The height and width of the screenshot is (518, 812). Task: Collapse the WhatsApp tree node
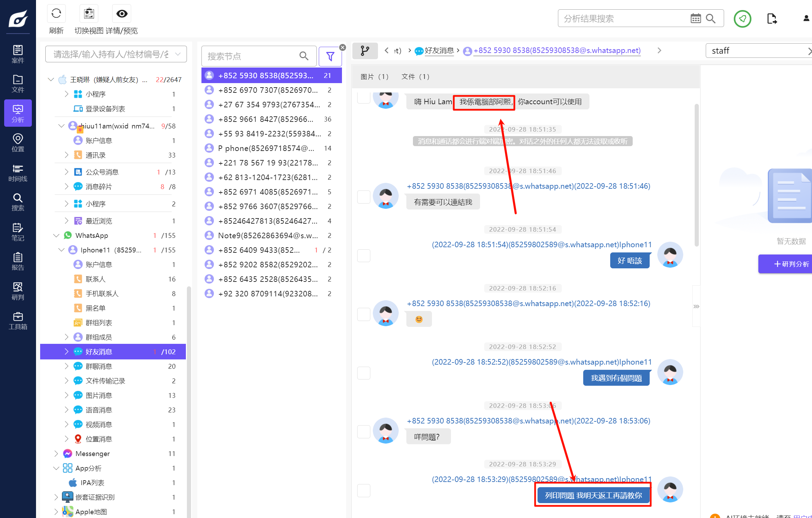(56, 235)
